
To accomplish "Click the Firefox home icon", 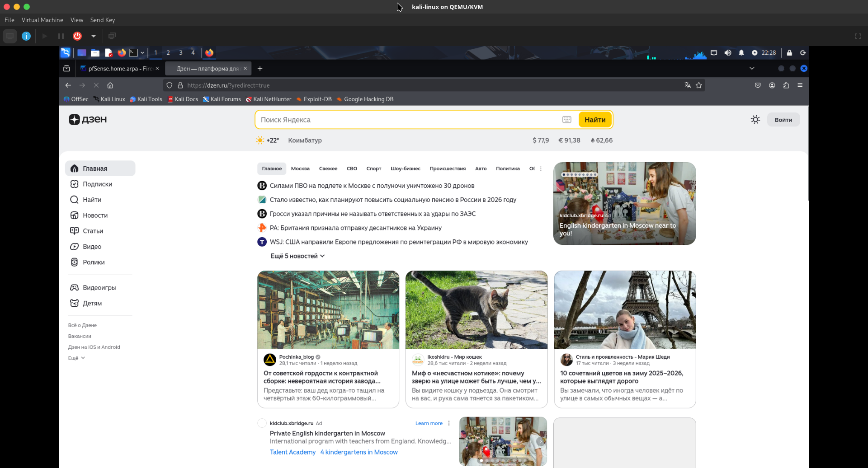I will tap(110, 85).
